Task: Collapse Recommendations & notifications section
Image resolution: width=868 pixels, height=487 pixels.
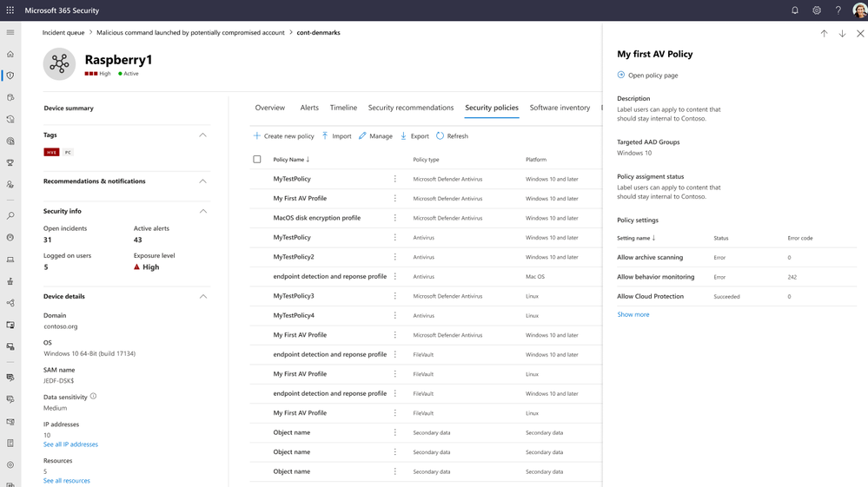Action: coord(202,181)
